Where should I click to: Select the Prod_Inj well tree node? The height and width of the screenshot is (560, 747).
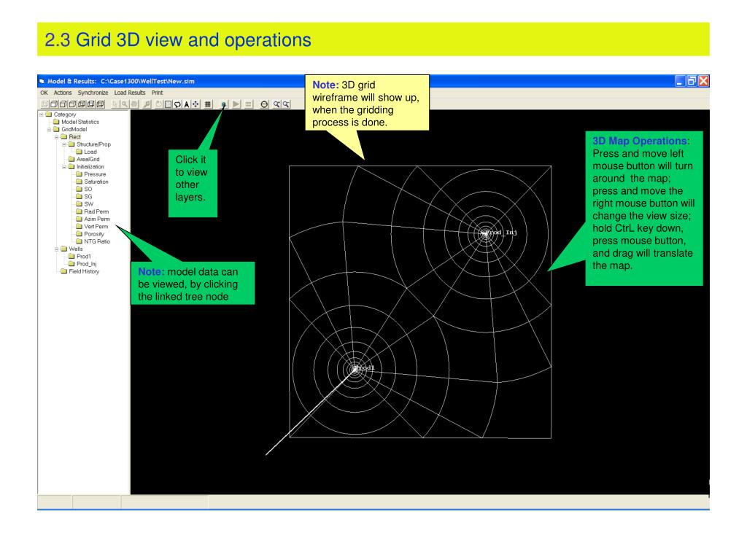coord(86,264)
